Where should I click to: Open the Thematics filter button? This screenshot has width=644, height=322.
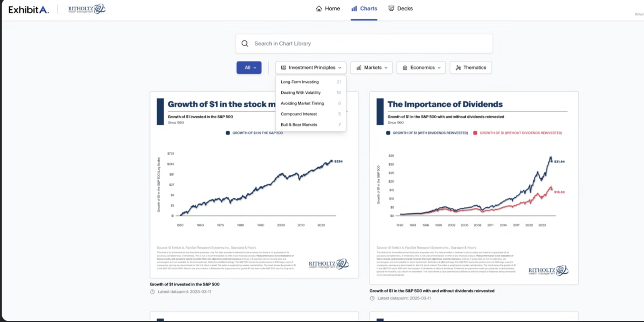(471, 68)
